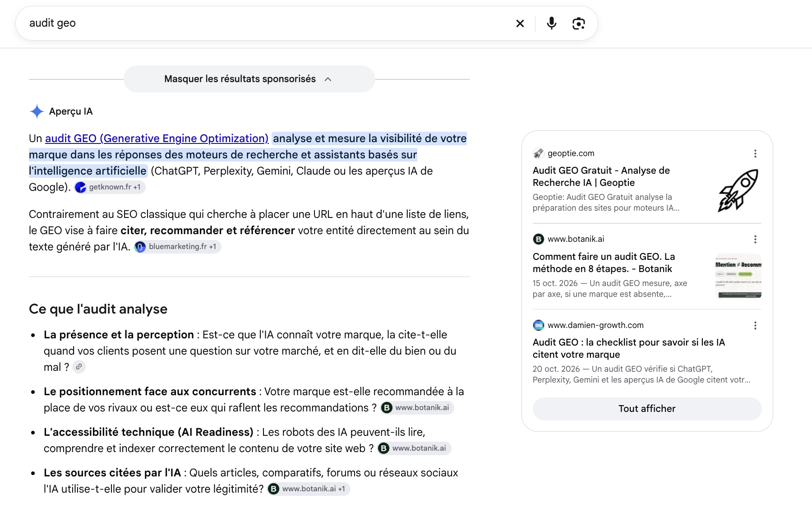Open botanik.ai chip after 'recommandations ?'
Screen dimensions: 812x517
tap(417, 408)
